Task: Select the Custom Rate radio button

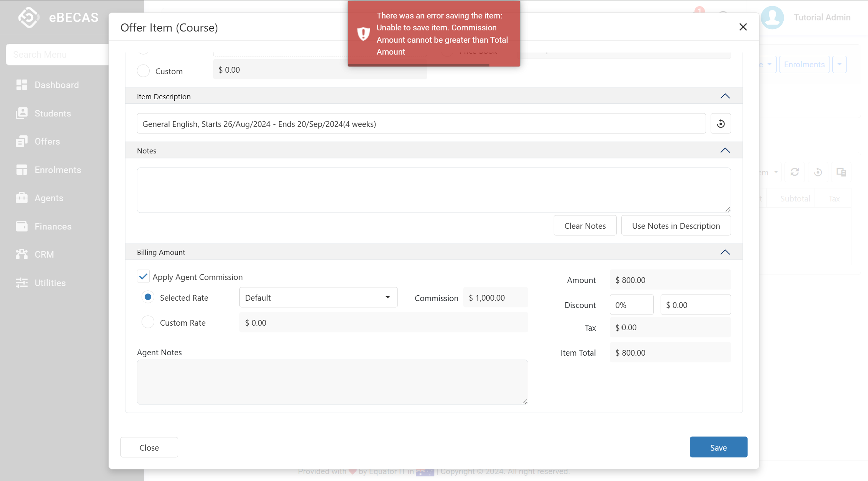Action: (148, 322)
